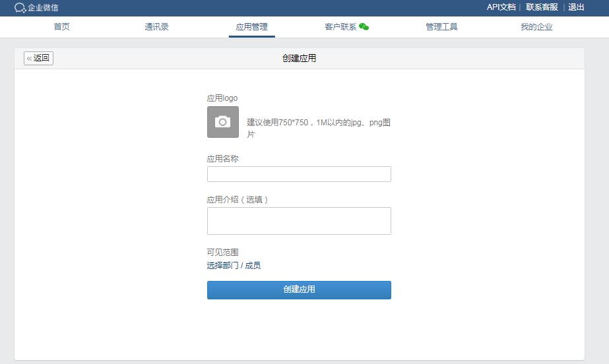
Task: Click the 企业微信 logo icon
Action: pos(20,8)
